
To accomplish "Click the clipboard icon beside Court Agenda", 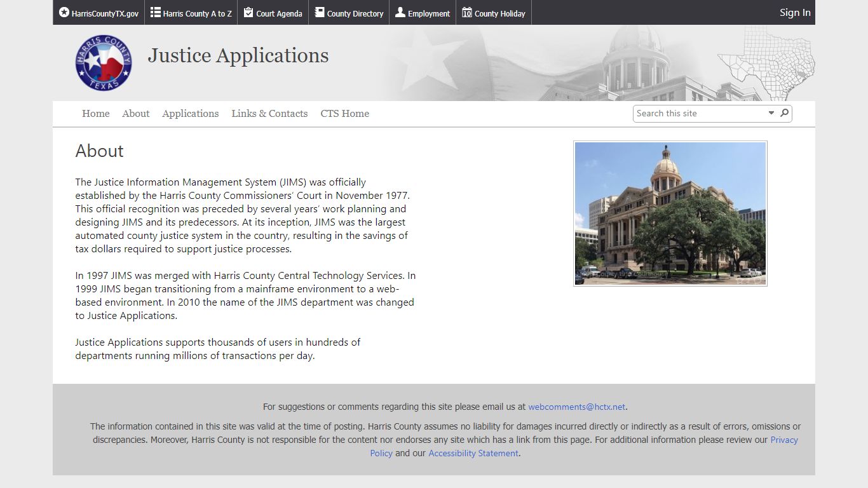I will pyautogui.click(x=248, y=12).
